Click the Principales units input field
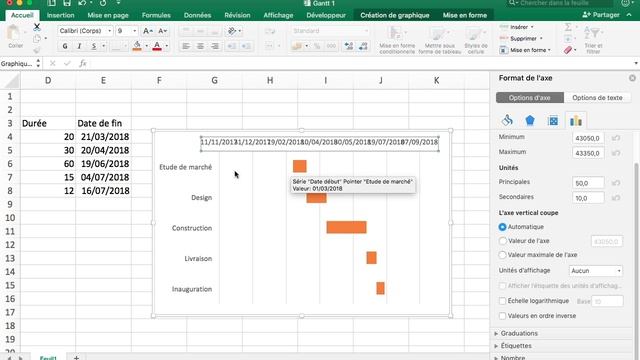 (588, 183)
